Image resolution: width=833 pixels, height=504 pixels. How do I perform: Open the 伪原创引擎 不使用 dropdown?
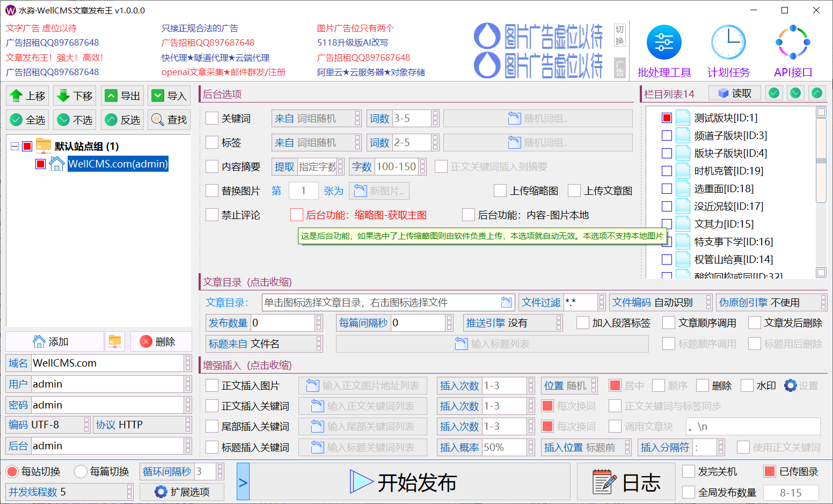(771, 302)
